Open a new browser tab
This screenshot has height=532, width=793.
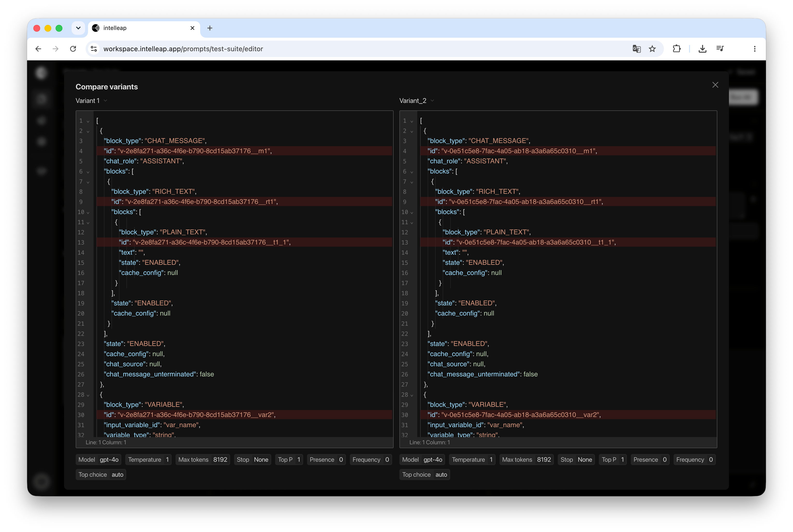[210, 28]
